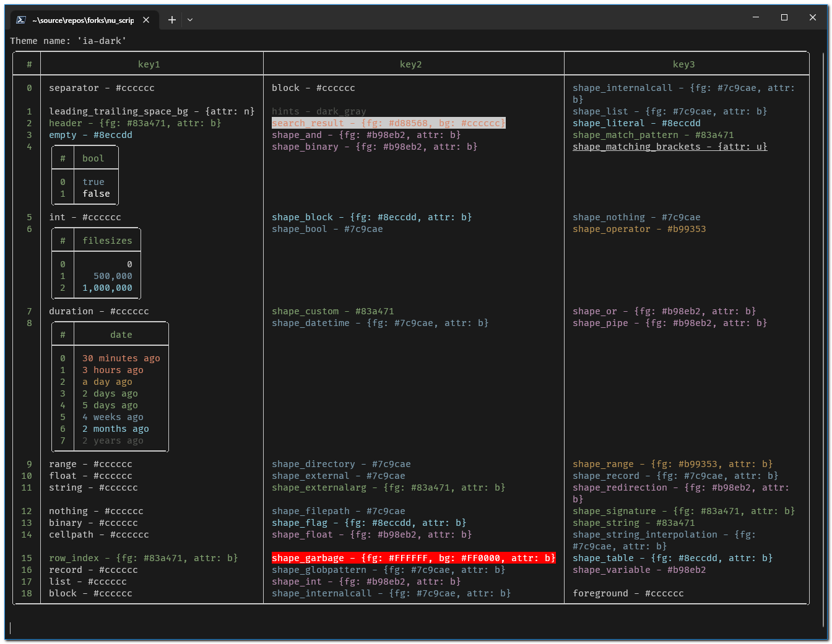The height and width of the screenshot is (644, 832).
Task: Click the 'shape_variable - #b98eb2' entry
Action: coord(639,570)
